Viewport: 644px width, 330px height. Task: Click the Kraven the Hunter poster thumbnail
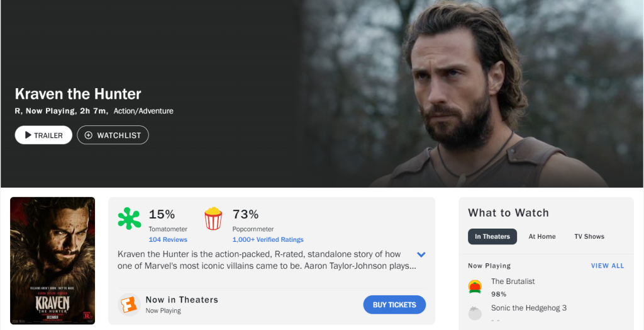tap(52, 260)
